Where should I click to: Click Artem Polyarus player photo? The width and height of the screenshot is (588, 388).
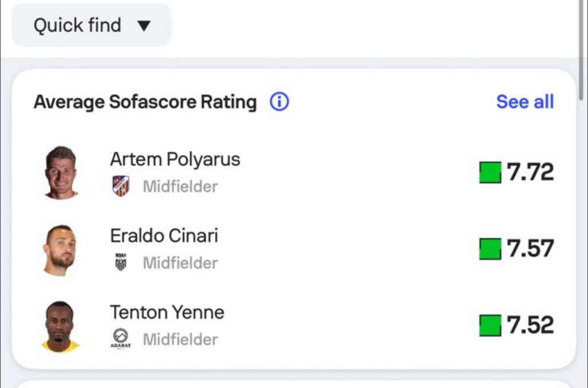pyautogui.click(x=61, y=172)
